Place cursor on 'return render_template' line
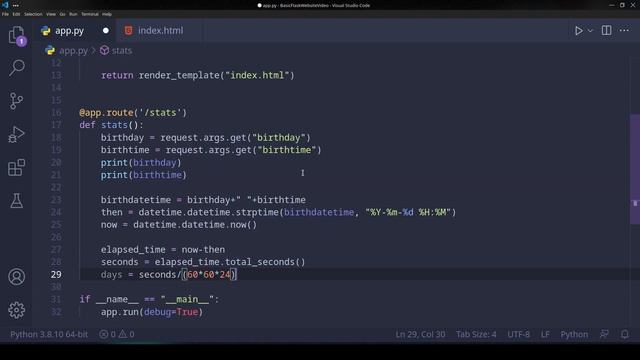The height and width of the screenshot is (360, 640). point(198,75)
